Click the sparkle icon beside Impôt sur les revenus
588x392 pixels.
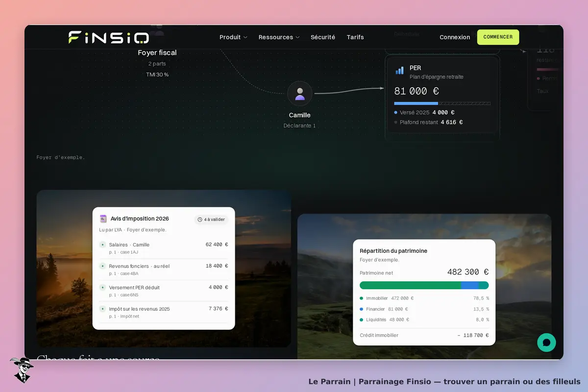(x=102, y=309)
